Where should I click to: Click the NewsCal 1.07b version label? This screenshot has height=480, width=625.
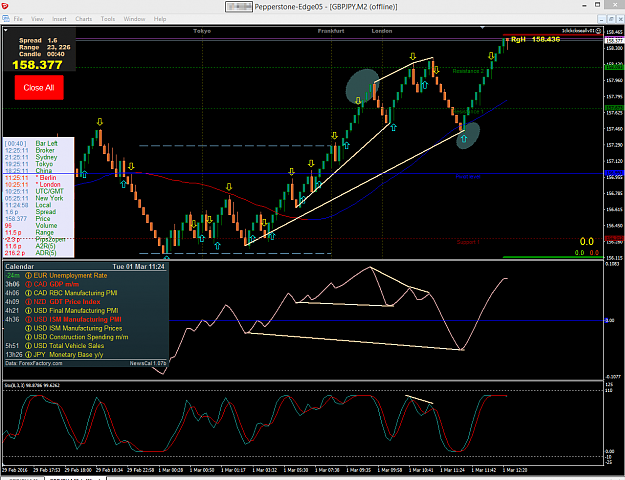147,363
